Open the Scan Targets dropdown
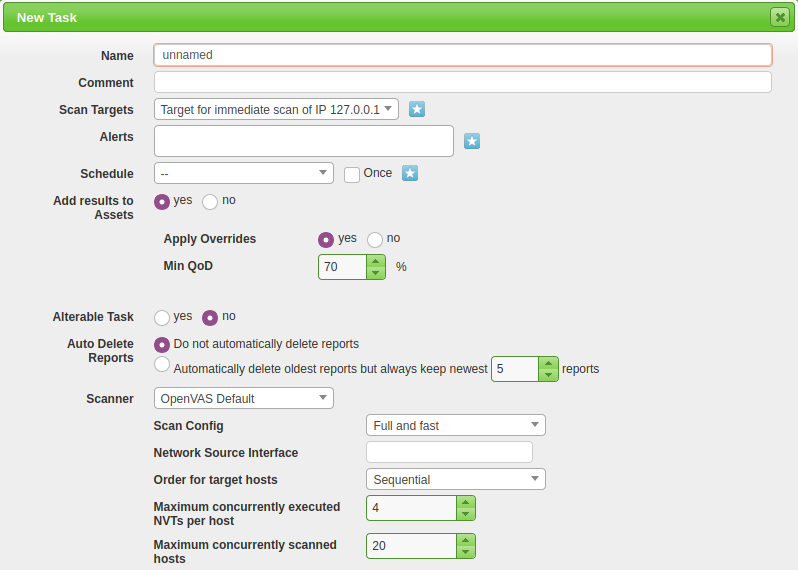This screenshot has height=570, width=798. [276, 109]
